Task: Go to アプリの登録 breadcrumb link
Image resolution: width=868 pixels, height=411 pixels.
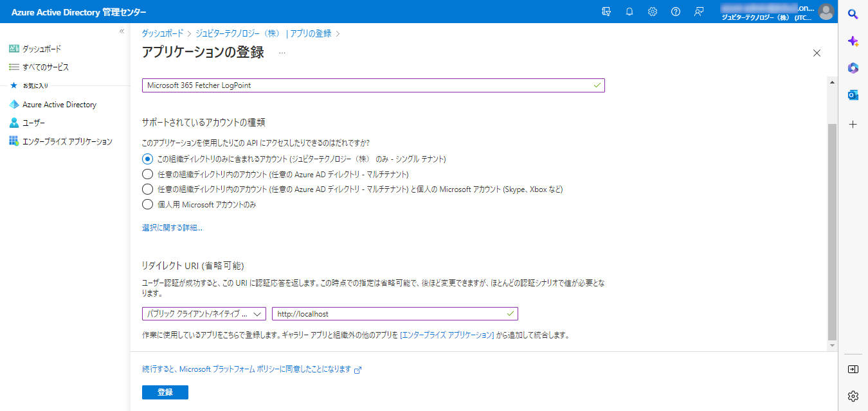Action: (x=311, y=33)
